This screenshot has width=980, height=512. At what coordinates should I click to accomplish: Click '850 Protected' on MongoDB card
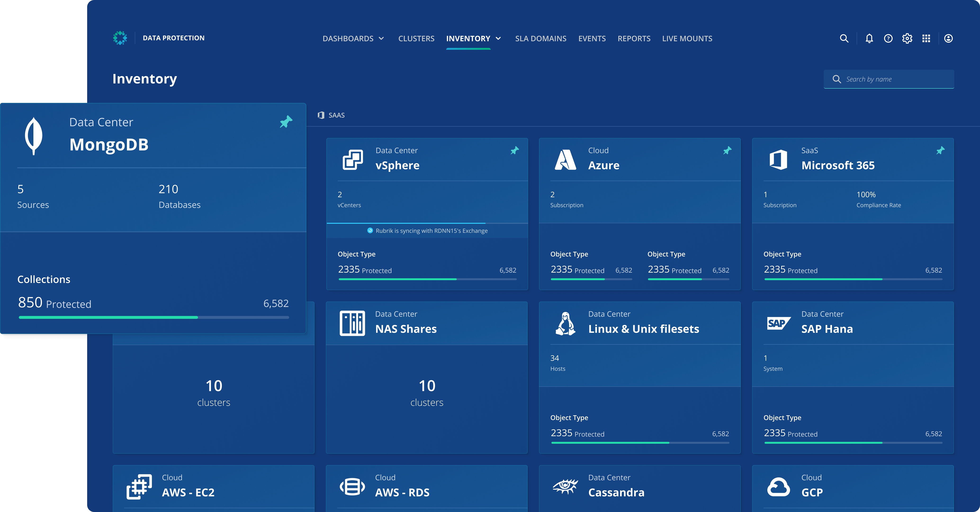54,303
